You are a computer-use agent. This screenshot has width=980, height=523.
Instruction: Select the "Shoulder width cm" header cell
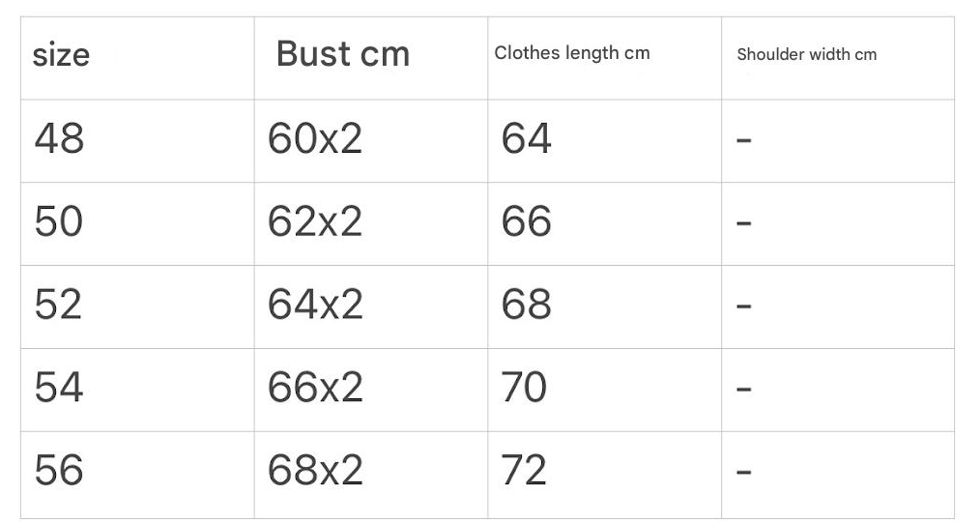click(x=807, y=54)
